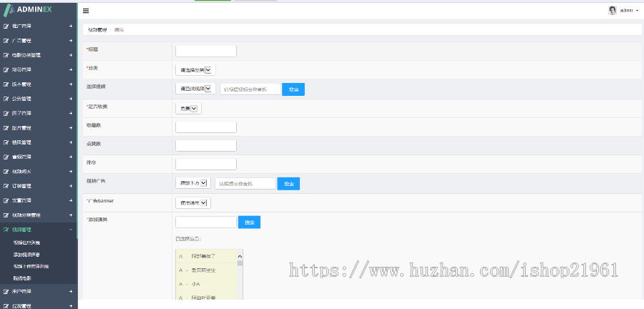Screen dimensions: 644x309
Task: Click the edit icon beside 圈子管理
Action: [x=6, y=113]
